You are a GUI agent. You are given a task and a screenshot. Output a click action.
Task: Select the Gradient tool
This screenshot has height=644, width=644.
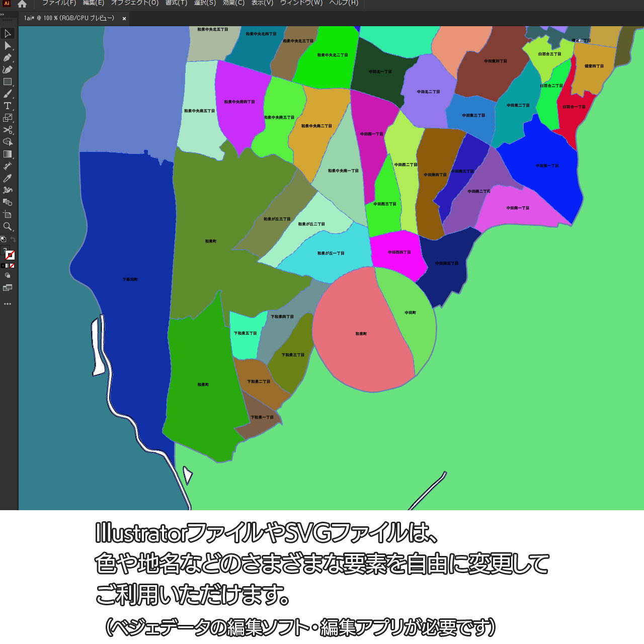pos(8,154)
